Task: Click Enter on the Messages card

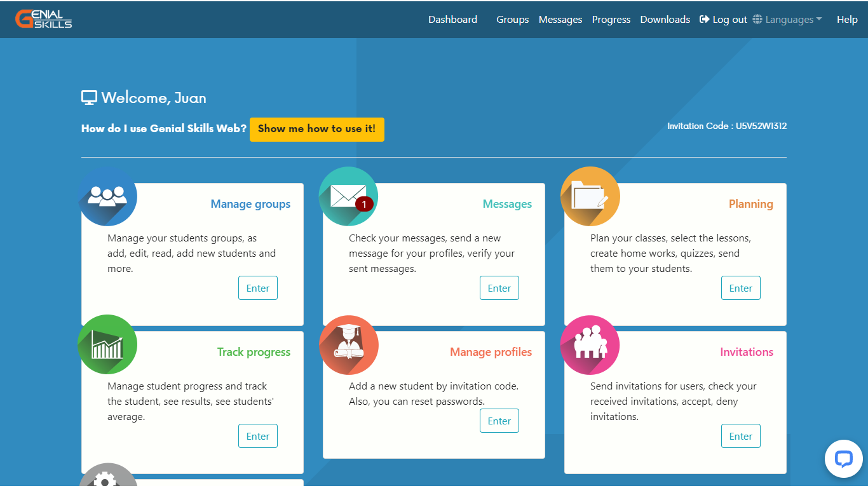Action: coord(499,288)
